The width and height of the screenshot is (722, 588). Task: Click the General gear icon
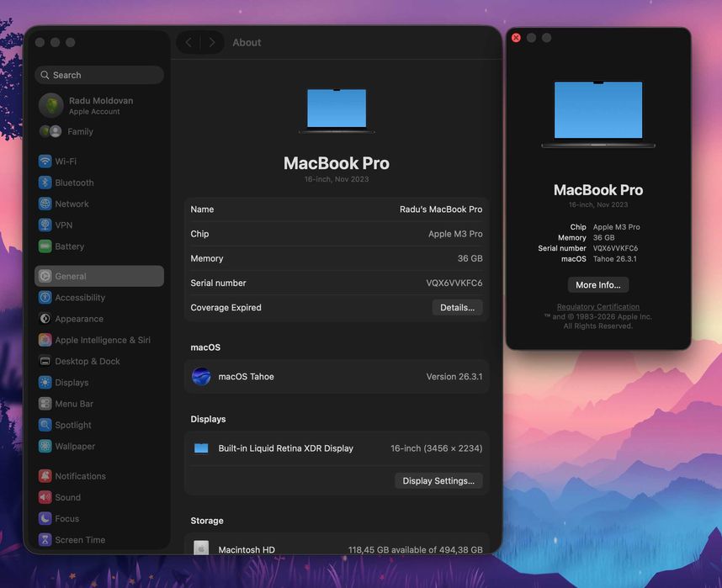pyautogui.click(x=45, y=276)
